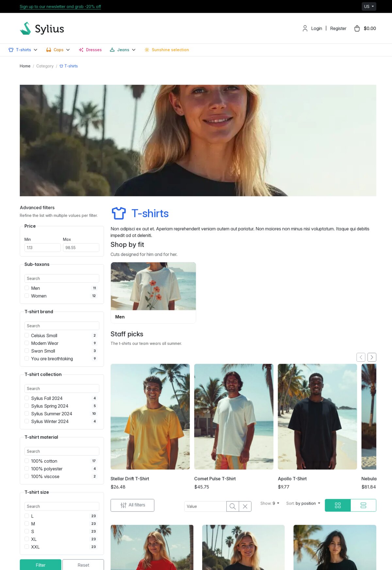Viewport: 392px width, 570px height.
Task: Click the large blue T-shirt heading icon
Action: [119, 213]
